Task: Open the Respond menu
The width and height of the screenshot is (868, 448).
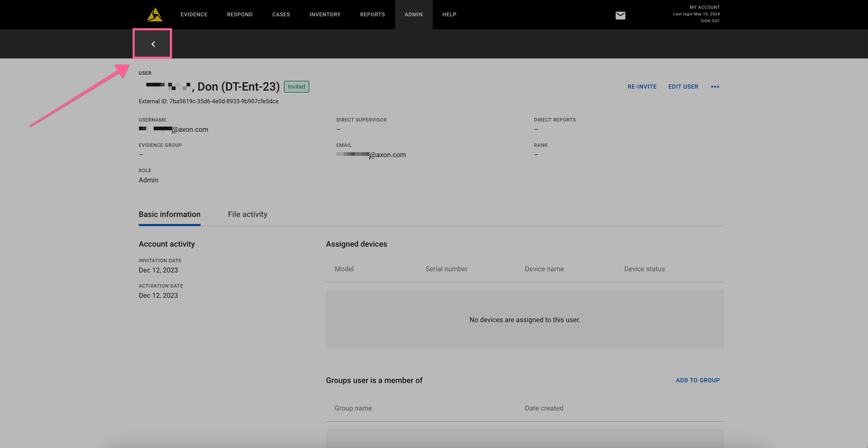Action: tap(240, 14)
